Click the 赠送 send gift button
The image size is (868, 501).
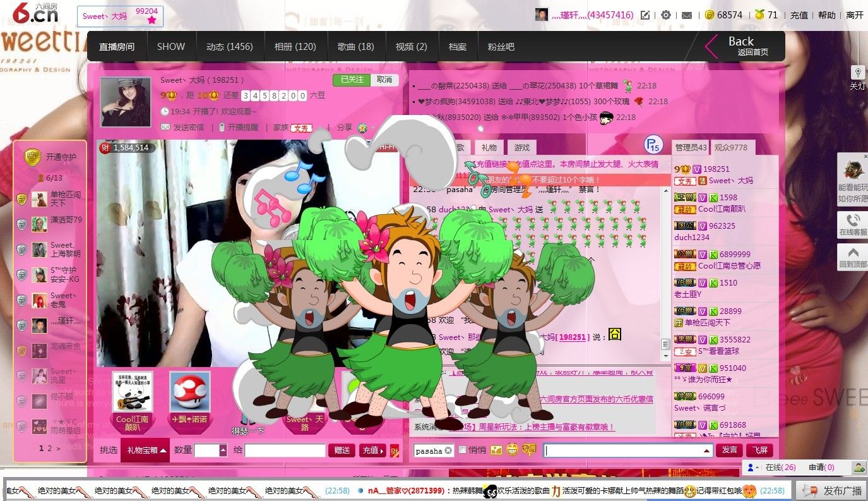point(342,450)
